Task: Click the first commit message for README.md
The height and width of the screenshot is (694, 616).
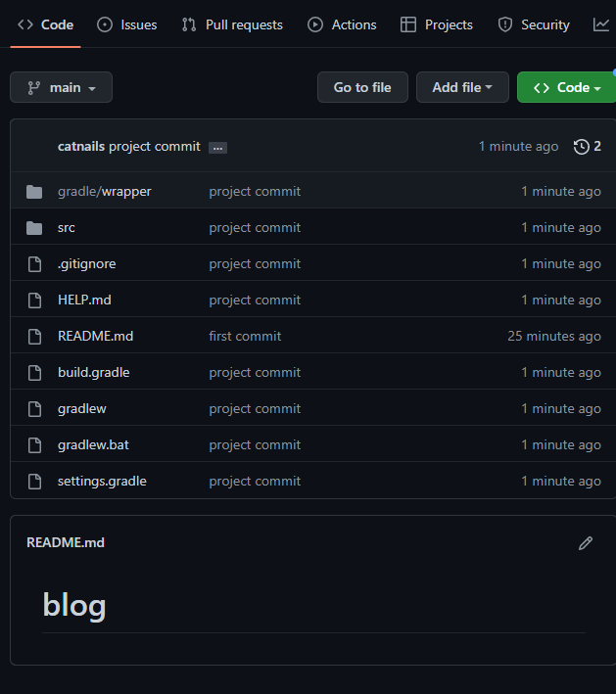Action: tap(245, 337)
